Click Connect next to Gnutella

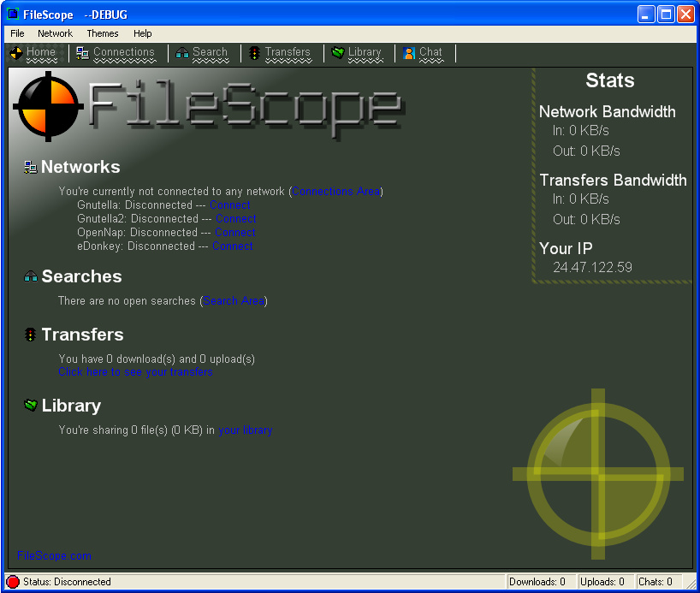(x=230, y=205)
